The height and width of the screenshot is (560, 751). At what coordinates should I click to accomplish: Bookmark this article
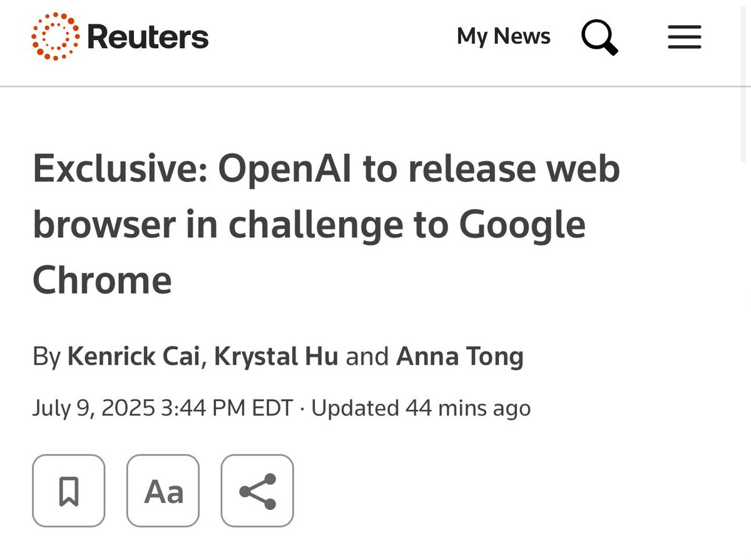click(69, 491)
